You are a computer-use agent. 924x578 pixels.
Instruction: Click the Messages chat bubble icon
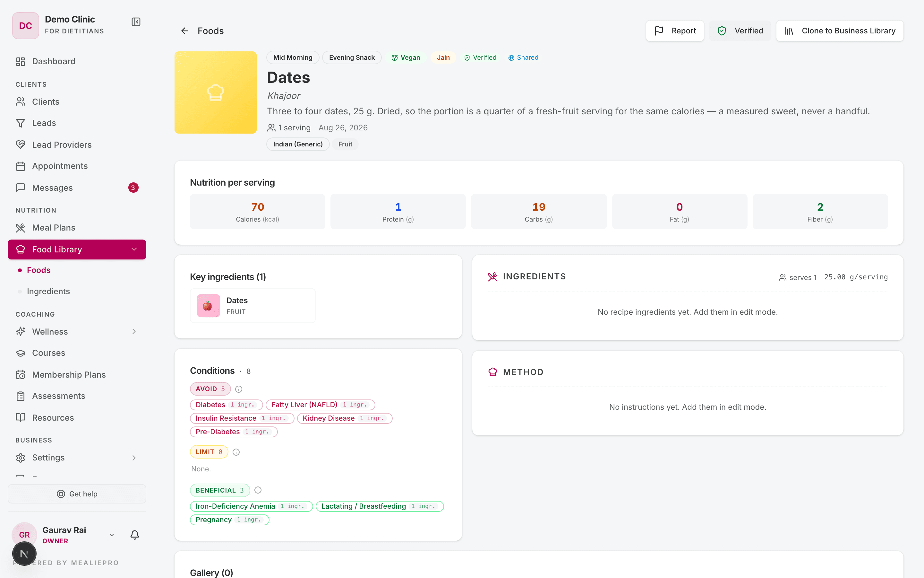click(21, 188)
